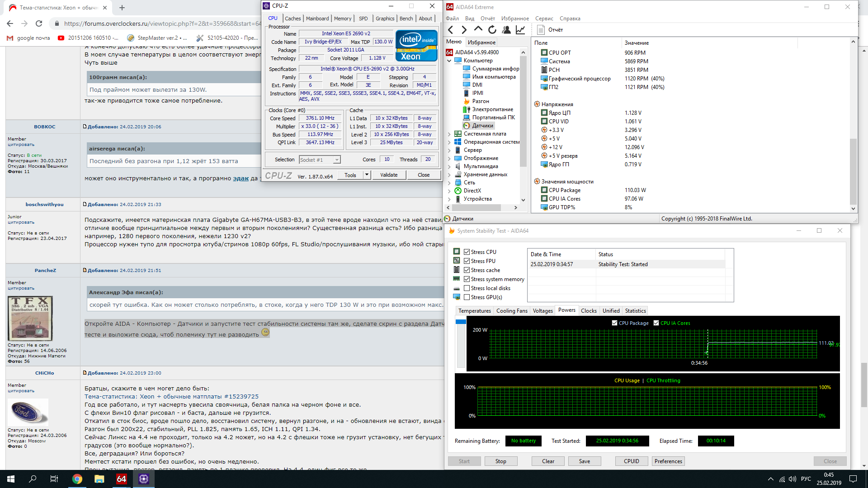Screen dimensions: 868x488
Task: Toggle Stress CPU checkbox
Action: (x=467, y=252)
